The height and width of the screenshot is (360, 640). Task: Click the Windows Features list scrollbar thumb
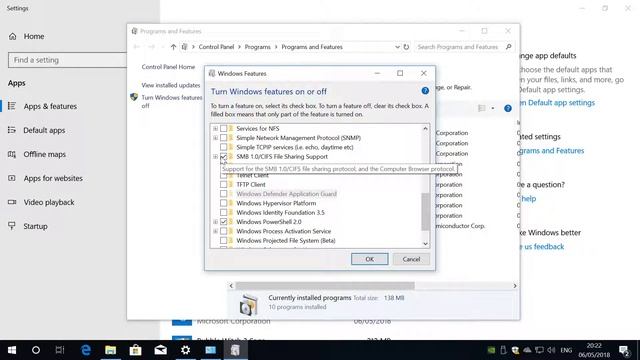[425, 212]
